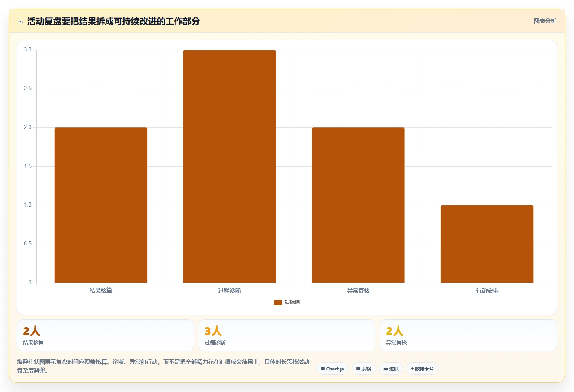This screenshot has height=392, width=574.
Task: Click the 行动安排 bar in chart
Action: click(487, 244)
